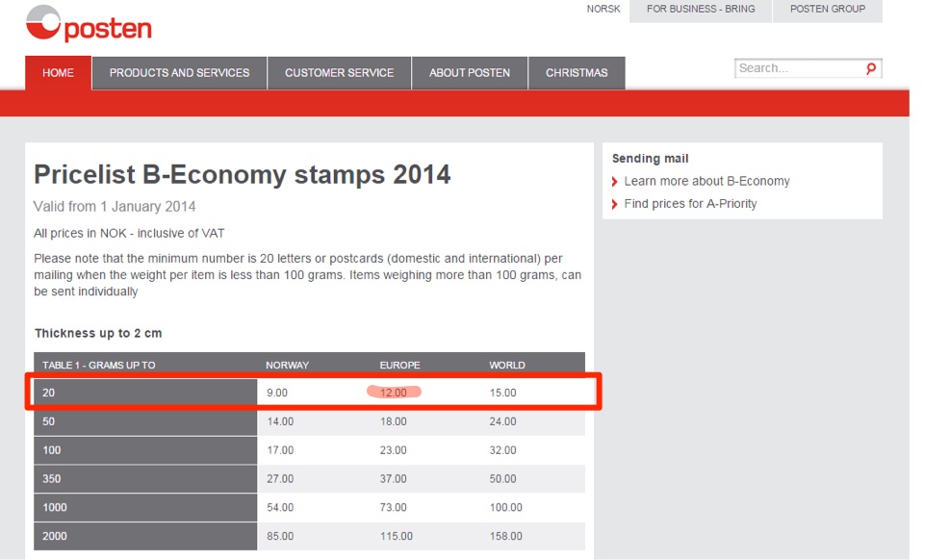Click the TABLE 1 - GRAMS UP TO header
Viewport: 949px width, 560px height.
click(98, 366)
